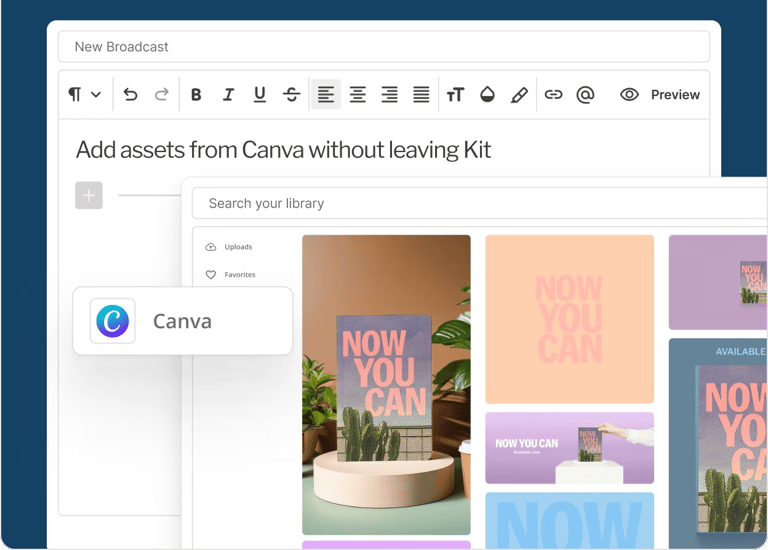Screen dimensions: 768x550
Task: Click the Canva logo icon
Action: coord(113,321)
